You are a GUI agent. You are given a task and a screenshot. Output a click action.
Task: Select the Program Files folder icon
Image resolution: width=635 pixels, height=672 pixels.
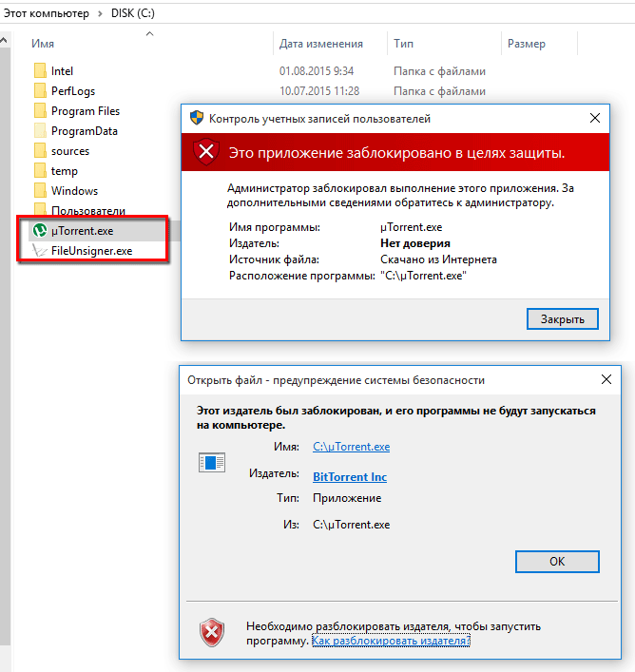(40, 111)
